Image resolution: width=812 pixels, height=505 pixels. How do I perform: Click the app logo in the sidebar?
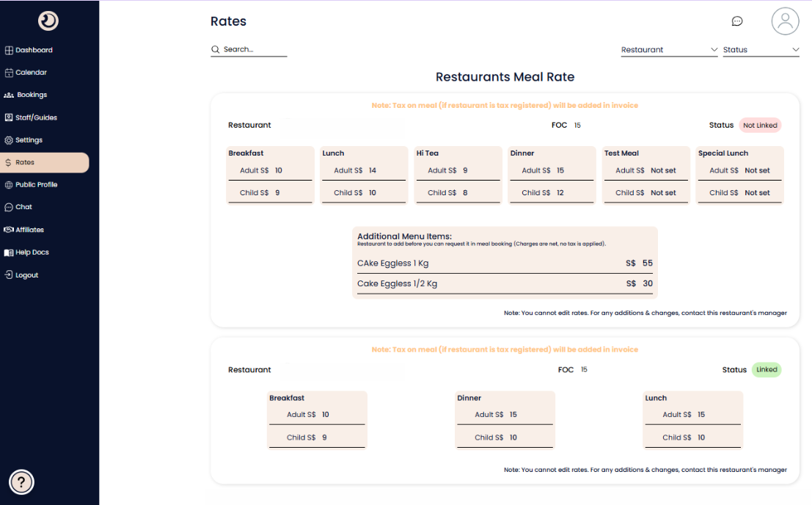tap(48, 21)
